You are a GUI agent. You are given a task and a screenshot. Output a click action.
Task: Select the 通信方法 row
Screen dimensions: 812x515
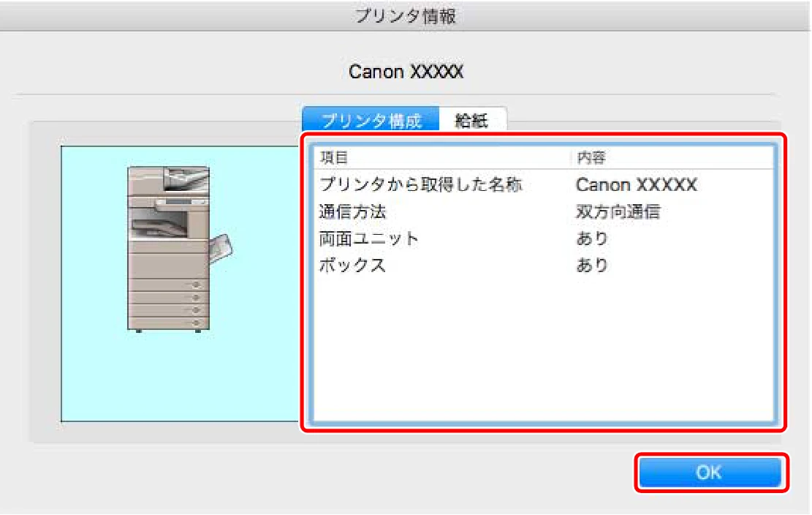pyautogui.click(x=544, y=211)
